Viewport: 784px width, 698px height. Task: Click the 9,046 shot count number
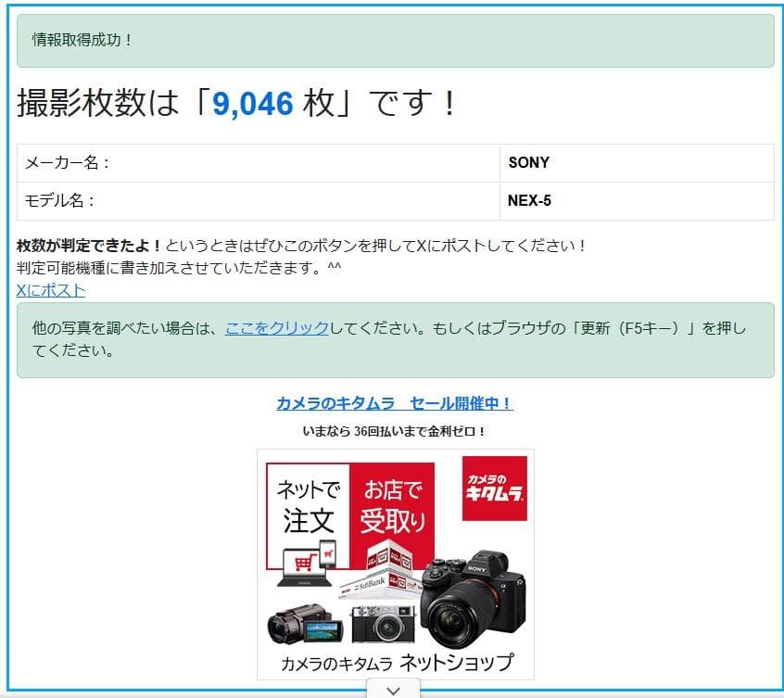[253, 104]
